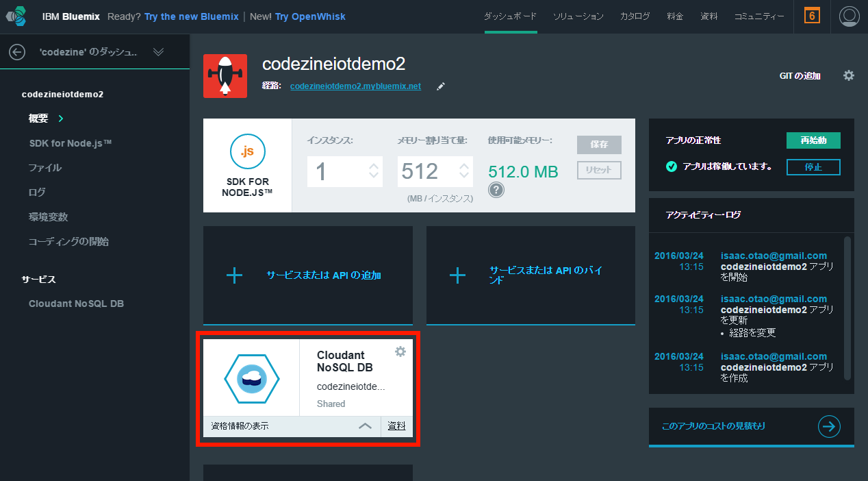The image size is (868, 481).
Task: Click このアプリのコストの見積もり link
Action: click(713, 426)
